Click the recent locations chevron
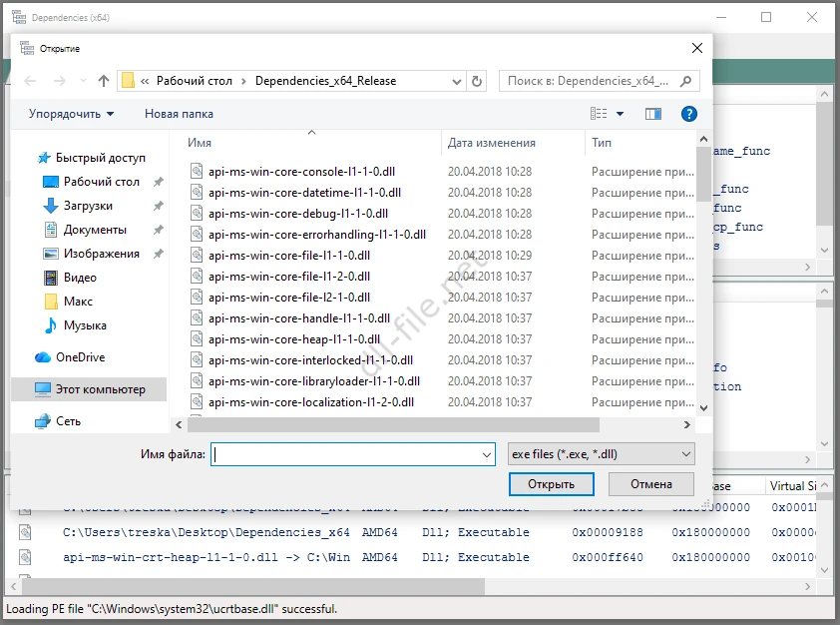This screenshot has width=840, height=625. [83, 81]
